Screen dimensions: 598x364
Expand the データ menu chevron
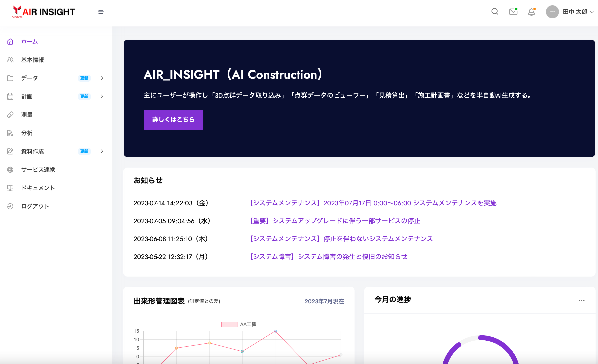coord(102,78)
